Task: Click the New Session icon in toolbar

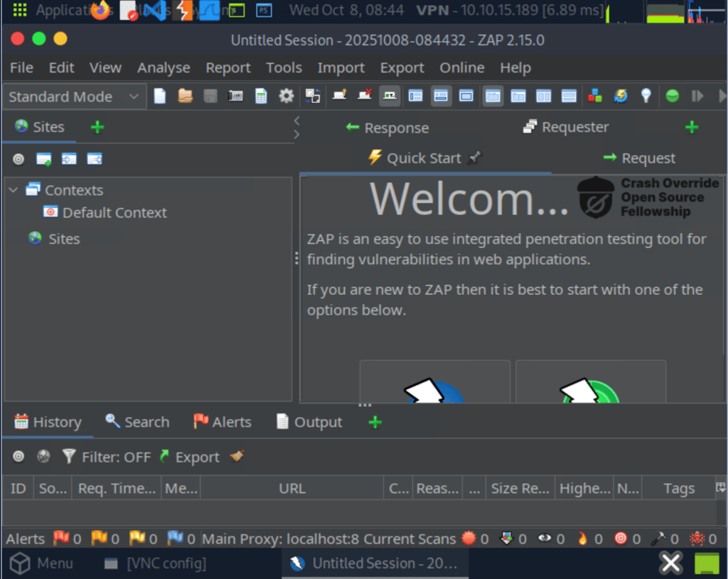Action: [x=160, y=96]
